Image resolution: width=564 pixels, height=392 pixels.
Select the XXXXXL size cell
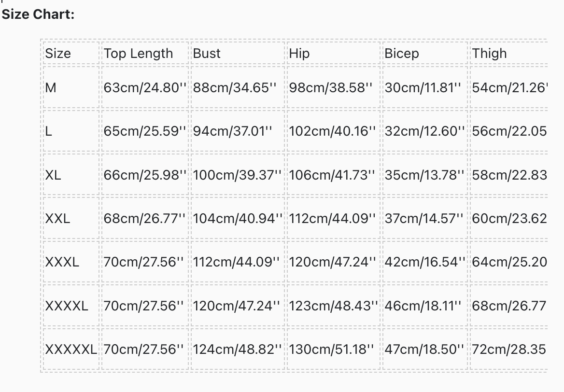pos(71,349)
